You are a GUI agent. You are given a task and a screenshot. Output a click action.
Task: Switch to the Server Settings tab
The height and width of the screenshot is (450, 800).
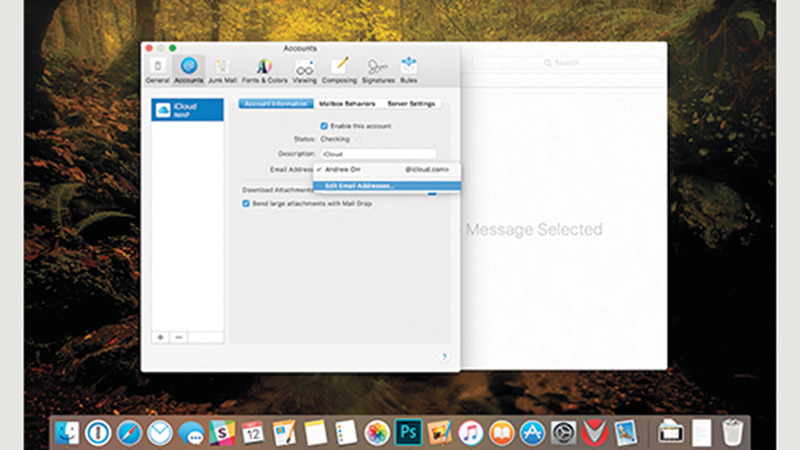(x=411, y=103)
